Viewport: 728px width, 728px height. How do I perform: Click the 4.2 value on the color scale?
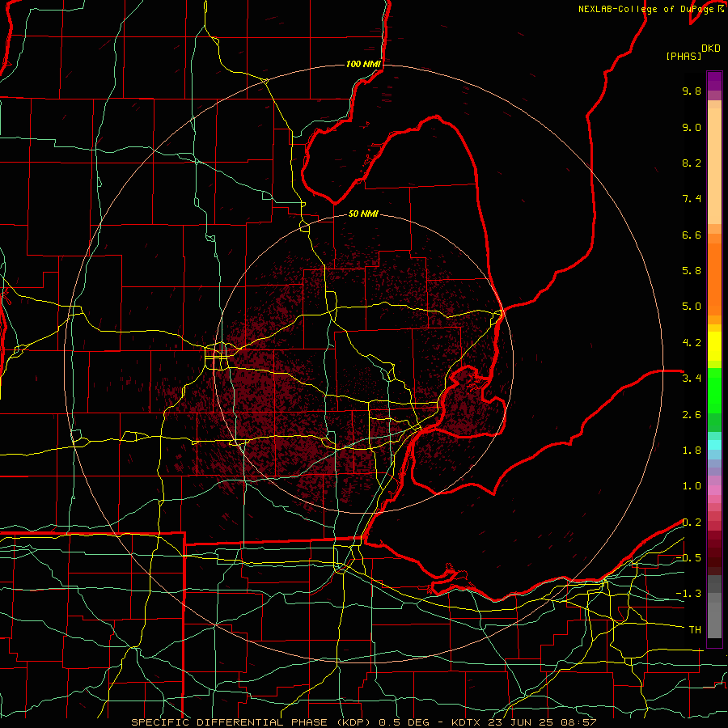tap(692, 343)
